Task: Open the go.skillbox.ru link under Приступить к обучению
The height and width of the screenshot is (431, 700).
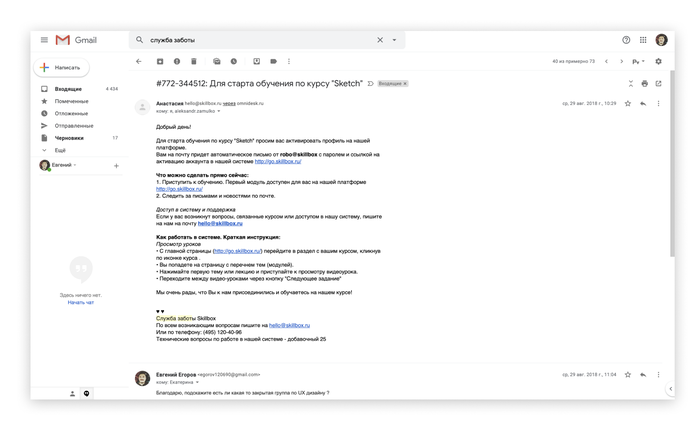Action: click(179, 189)
